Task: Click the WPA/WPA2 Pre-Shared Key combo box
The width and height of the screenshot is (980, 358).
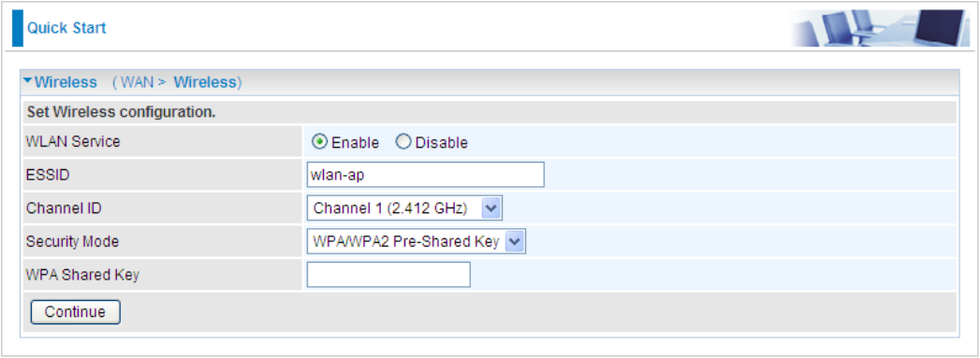Action: tap(417, 242)
